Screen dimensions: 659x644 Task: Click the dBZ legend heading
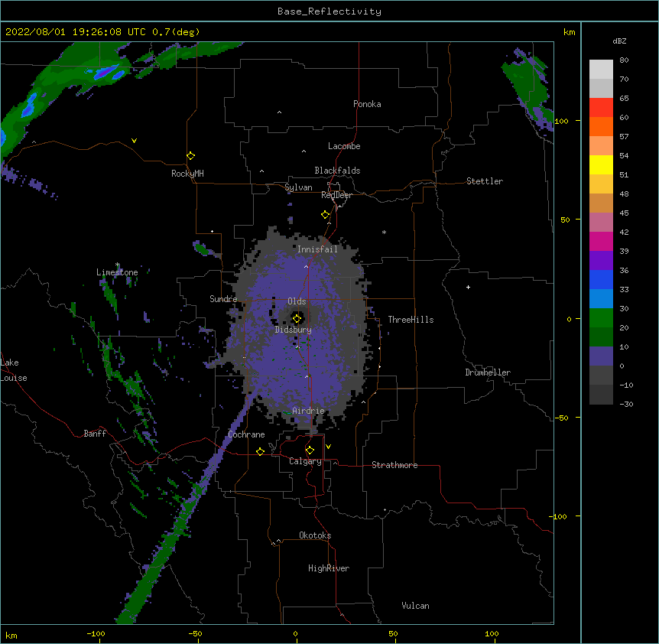click(619, 41)
